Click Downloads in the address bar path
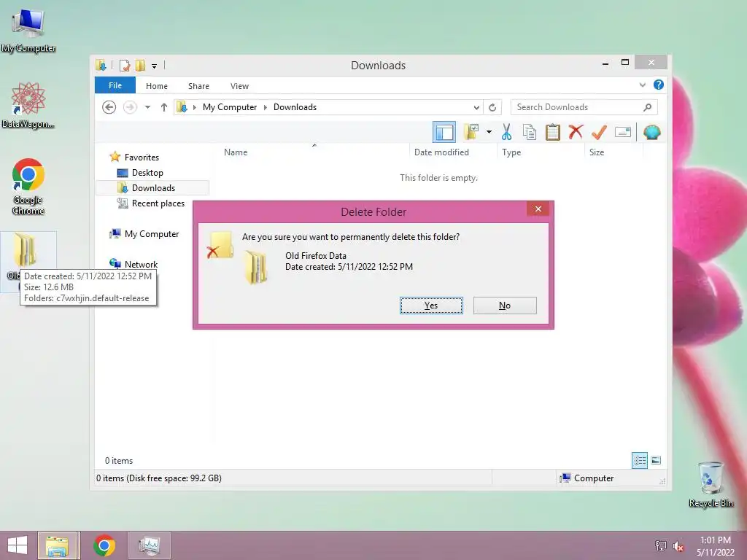This screenshot has width=747, height=560. point(295,107)
